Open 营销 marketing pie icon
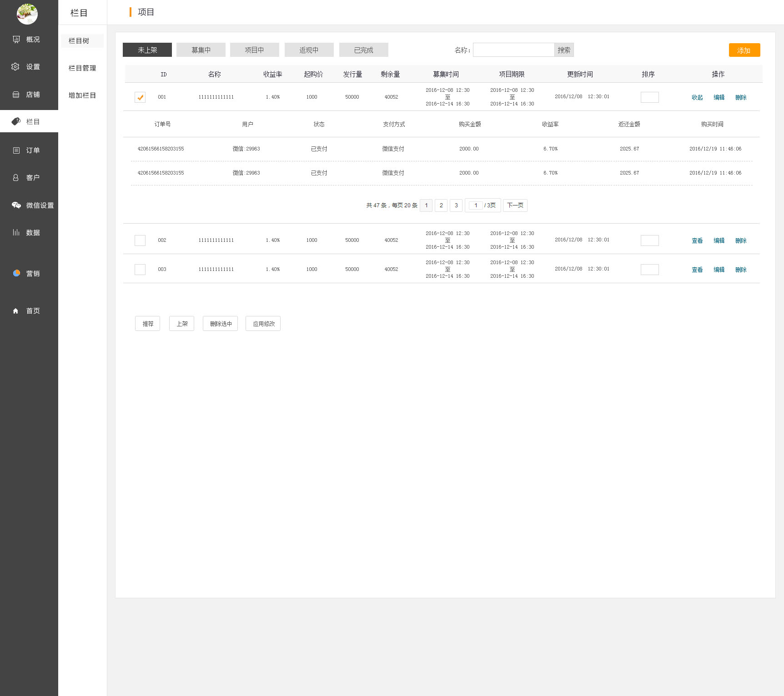This screenshot has height=696, width=784. point(16,273)
